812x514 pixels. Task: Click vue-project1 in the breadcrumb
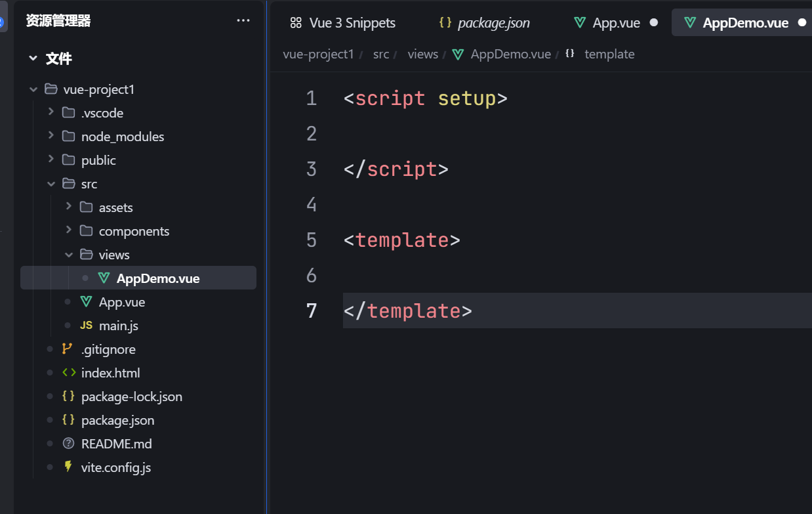point(319,54)
